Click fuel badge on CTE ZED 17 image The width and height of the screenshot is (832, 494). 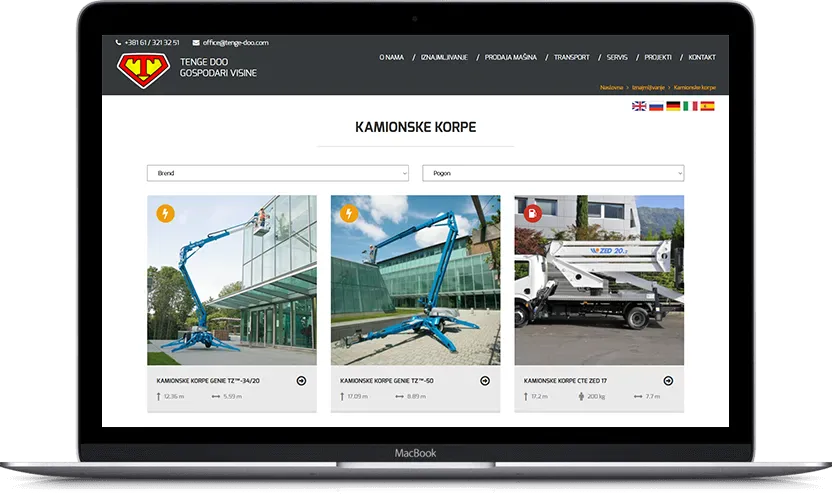tap(533, 213)
